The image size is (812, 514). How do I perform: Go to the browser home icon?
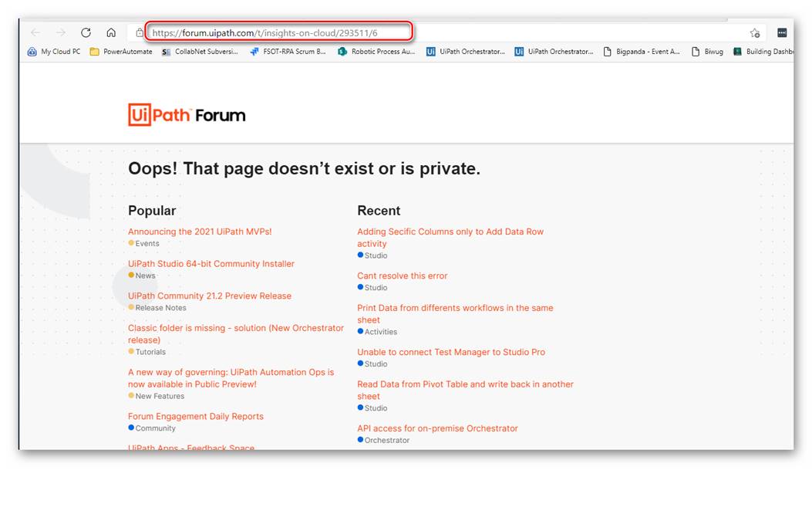tap(111, 32)
